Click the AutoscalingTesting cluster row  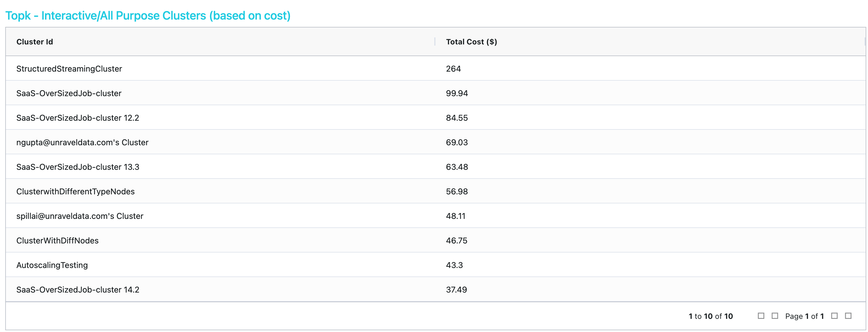(x=52, y=265)
